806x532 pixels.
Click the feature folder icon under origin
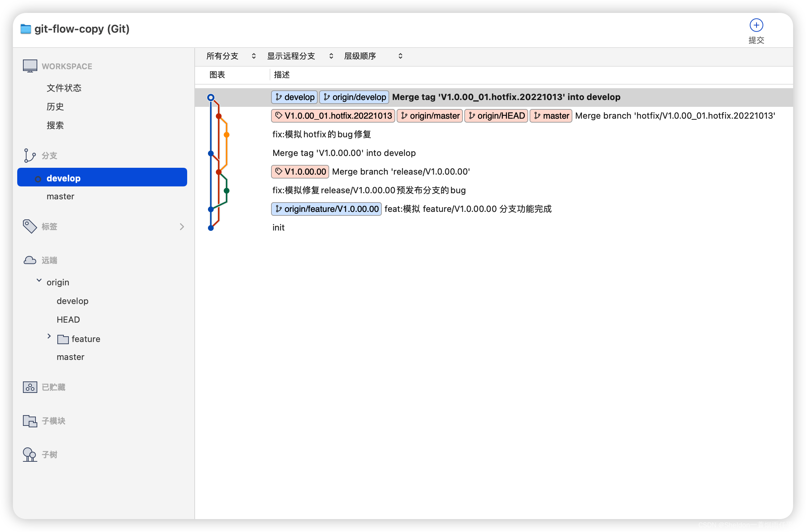[x=63, y=339]
